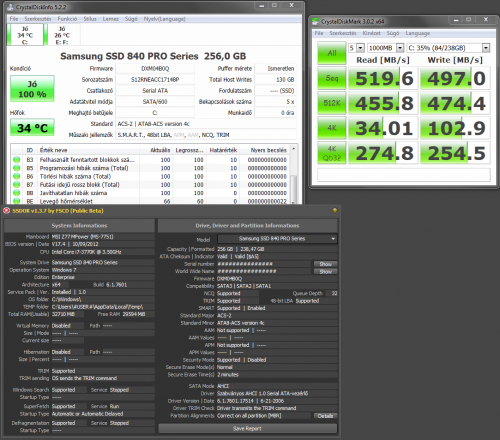
Task: Open Nyelv(Language) menu in CrystalDiskInfo
Action: 165,19
